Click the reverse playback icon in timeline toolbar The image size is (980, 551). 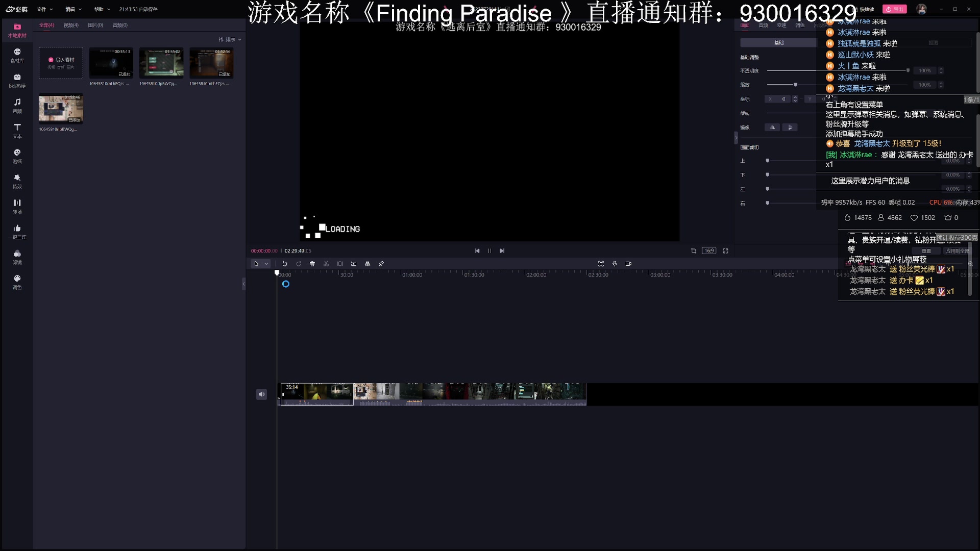tap(354, 264)
